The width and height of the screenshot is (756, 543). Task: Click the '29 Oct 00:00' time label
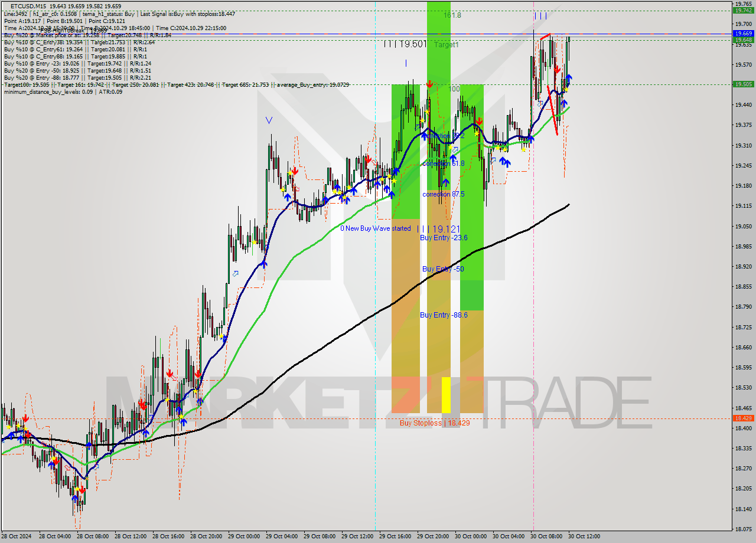click(243, 537)
